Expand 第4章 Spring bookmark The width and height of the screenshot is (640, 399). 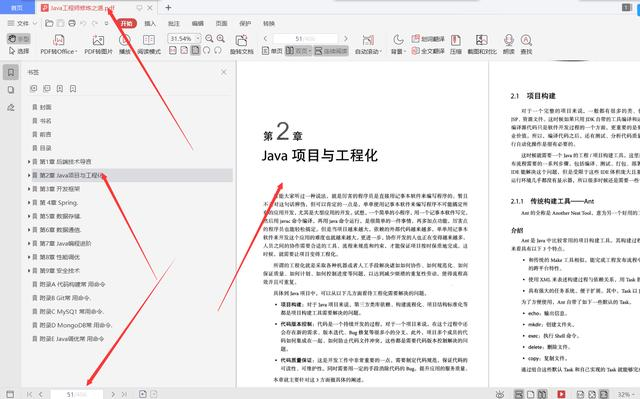pos(29,202)
